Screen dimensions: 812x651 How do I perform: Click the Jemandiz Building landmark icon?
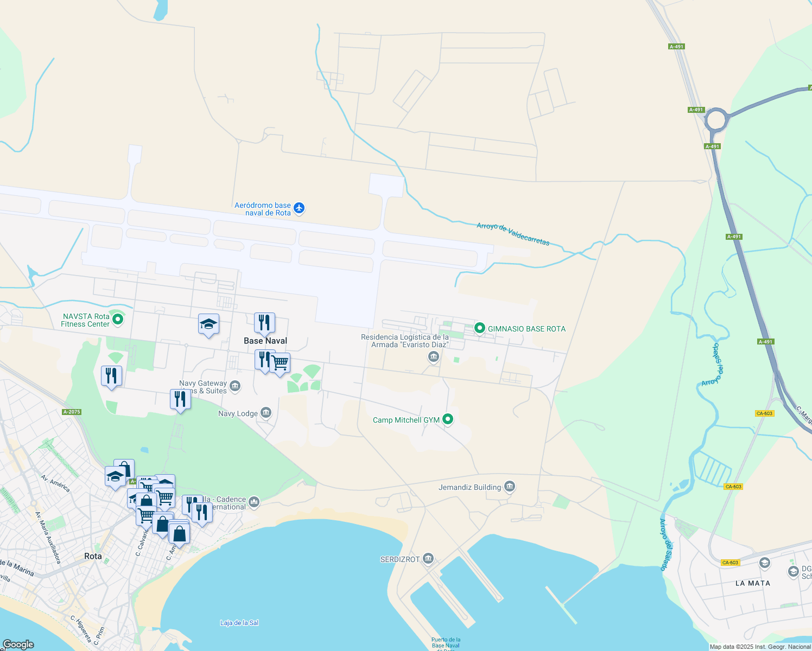click(x=509, y=487)
